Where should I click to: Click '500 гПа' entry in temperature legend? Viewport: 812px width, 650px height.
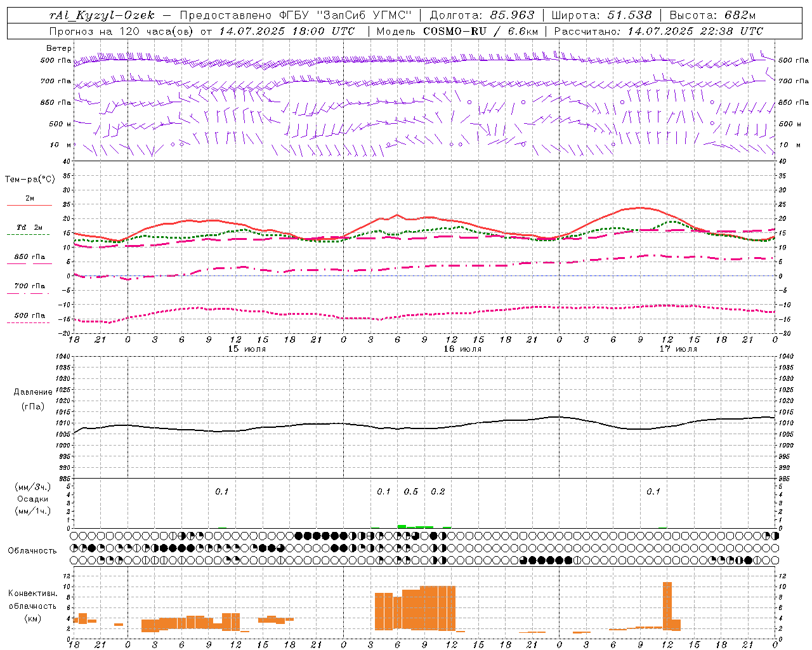coord(30,315)
